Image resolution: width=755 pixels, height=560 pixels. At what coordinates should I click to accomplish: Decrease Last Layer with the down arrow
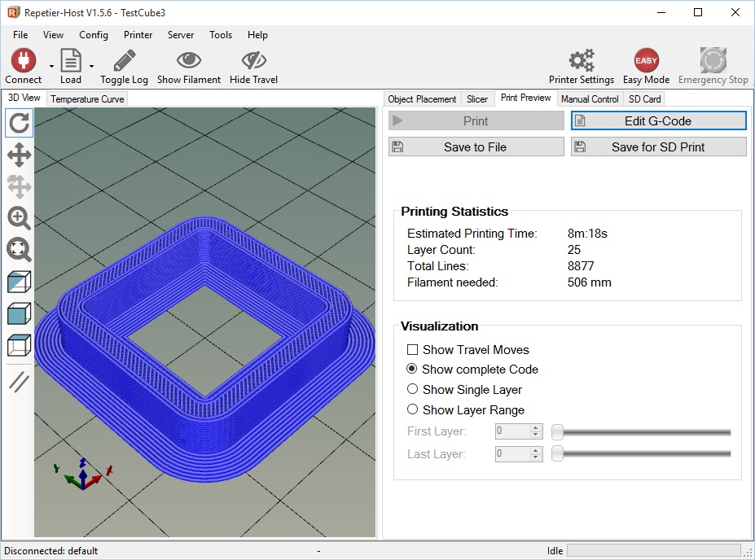pyautogui.click(x=536, y=457)
